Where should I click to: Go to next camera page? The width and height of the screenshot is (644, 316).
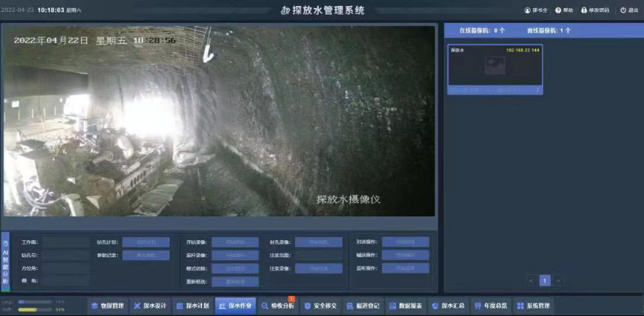[558, 281]
